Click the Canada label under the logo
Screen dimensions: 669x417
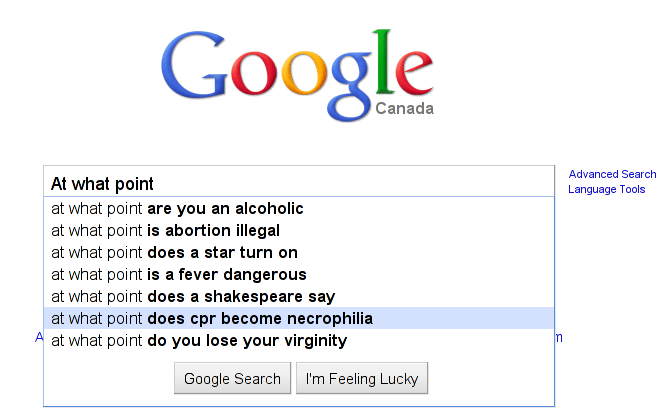(x=404, y=109)
